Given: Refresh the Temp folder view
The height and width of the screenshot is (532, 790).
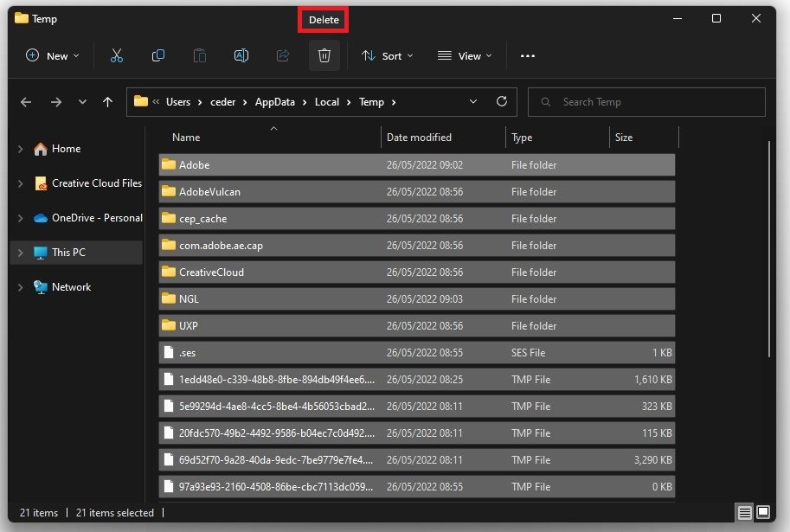Looking at the screenshot, I should tap(502, 101).
